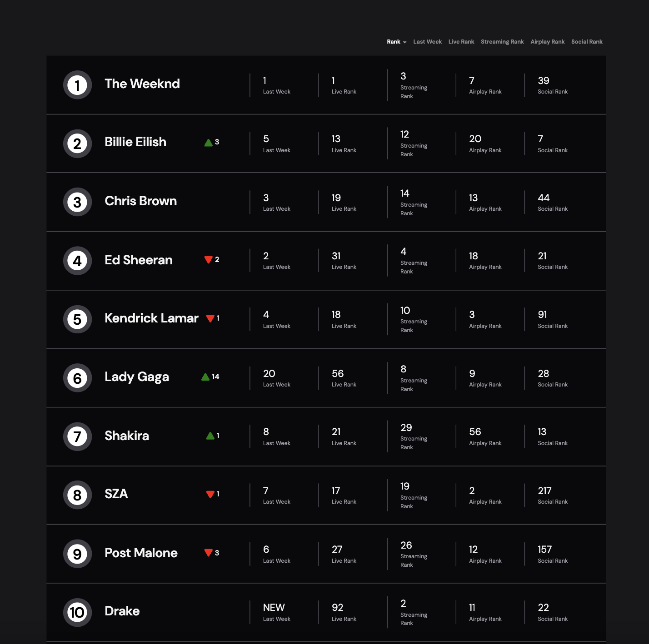Open Chris Brown artist link

(x=141, y=201)
